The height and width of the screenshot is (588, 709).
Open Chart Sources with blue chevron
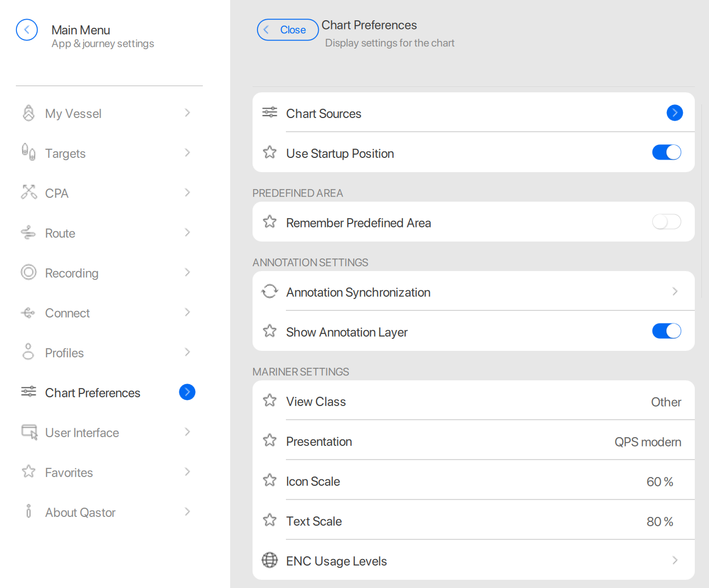coord(675,113)
